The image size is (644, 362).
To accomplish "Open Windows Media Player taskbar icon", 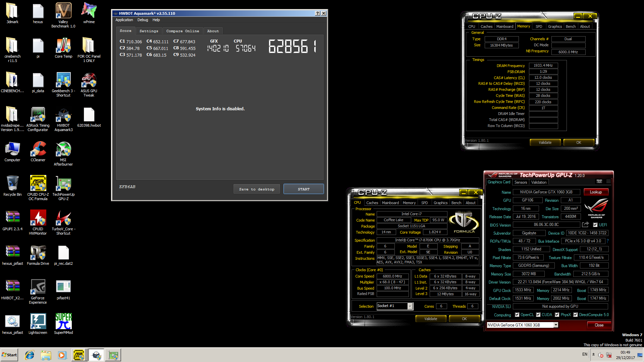I will click(62, 355).
